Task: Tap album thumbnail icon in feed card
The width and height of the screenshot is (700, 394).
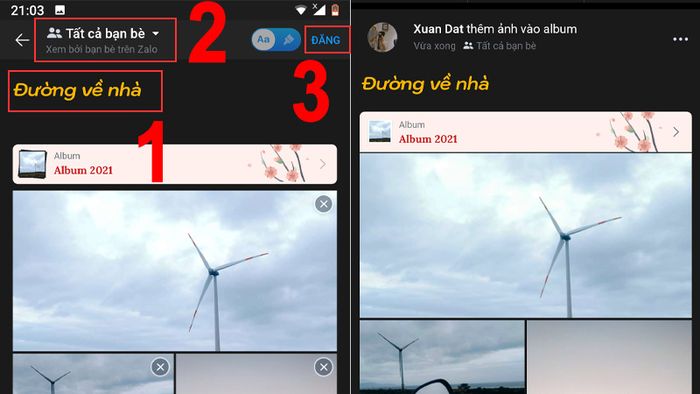Action: [380, 132]
